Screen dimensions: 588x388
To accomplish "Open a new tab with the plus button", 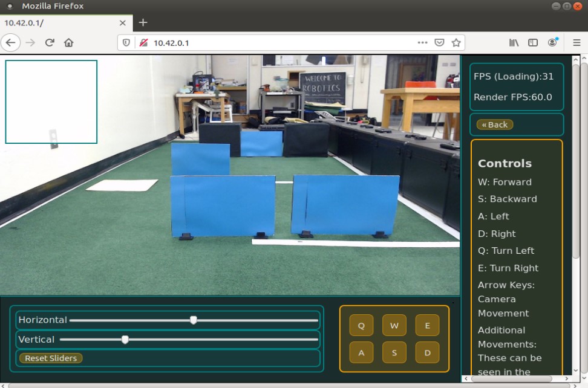I will pos(143,22).
